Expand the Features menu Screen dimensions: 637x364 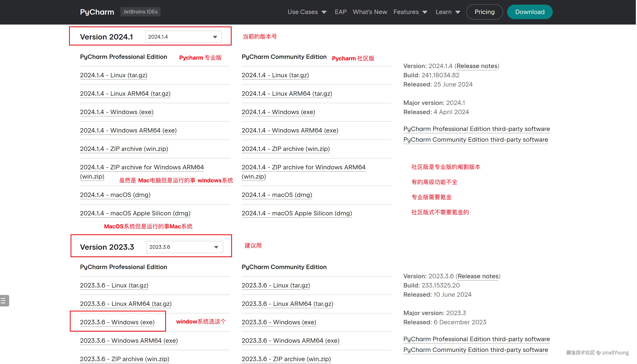coord(410,12)
